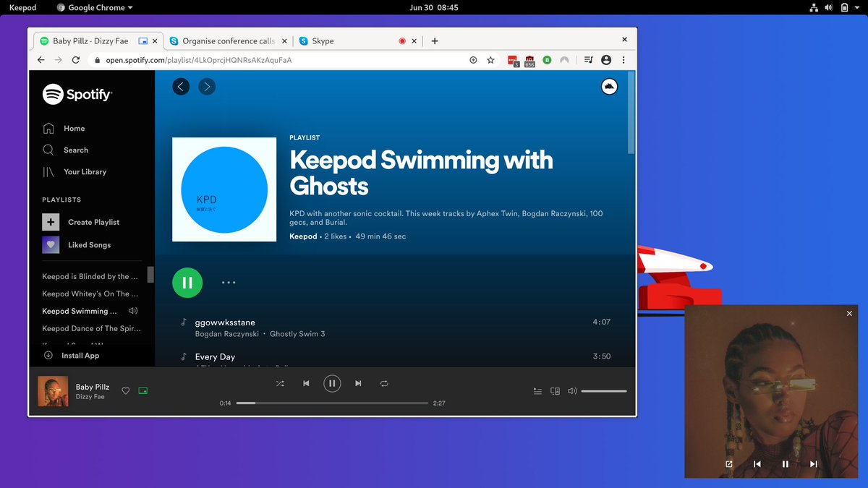Open Chrome three-dot menu

pos(624,60)
